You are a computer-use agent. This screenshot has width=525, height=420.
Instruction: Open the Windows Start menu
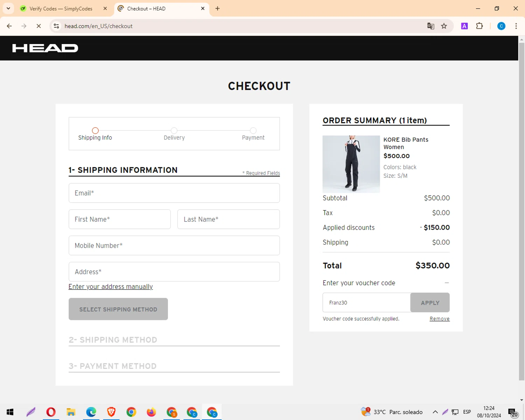[10, 412]
